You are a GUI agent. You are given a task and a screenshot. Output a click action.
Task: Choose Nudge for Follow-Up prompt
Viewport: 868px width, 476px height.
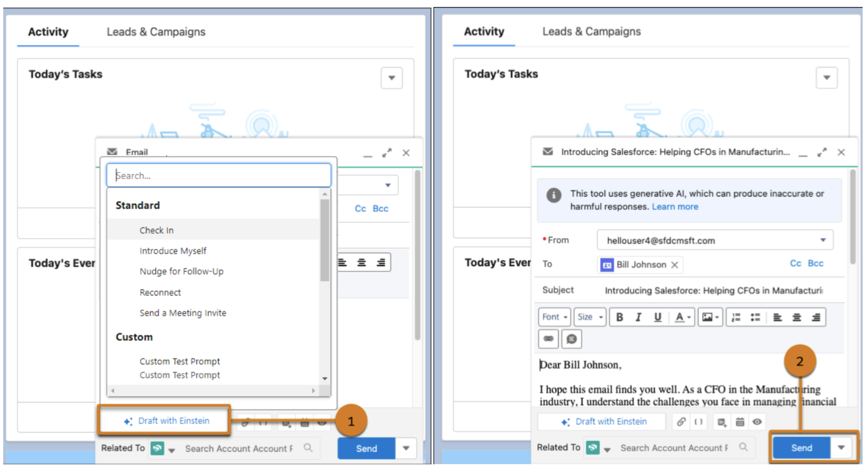(x=213, y=271)
